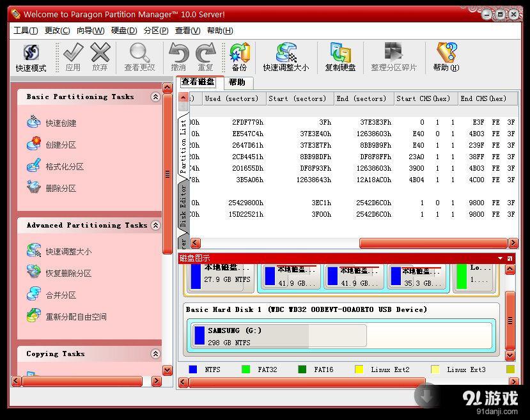Open 工具(T) menu

pos(26,31)
